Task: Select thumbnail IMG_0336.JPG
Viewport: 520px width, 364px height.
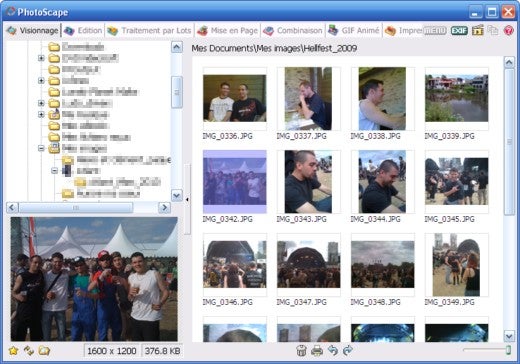Action: tap(235, 99)
